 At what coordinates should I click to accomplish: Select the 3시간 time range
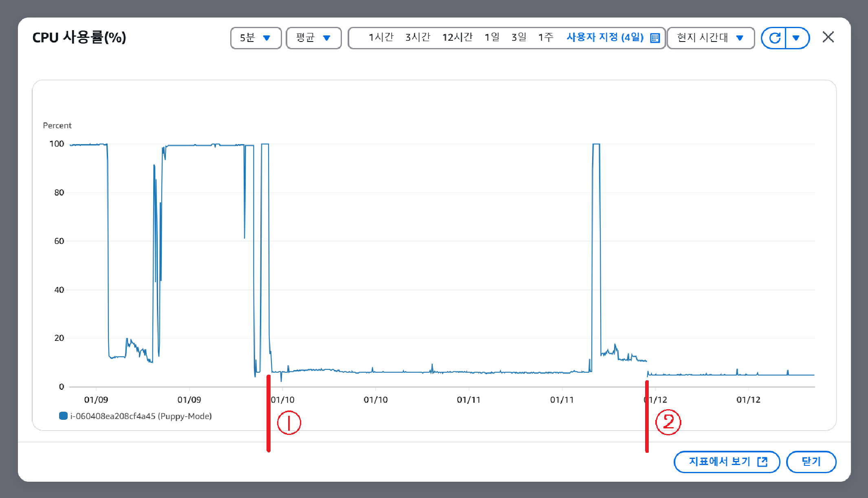(418, 37)
